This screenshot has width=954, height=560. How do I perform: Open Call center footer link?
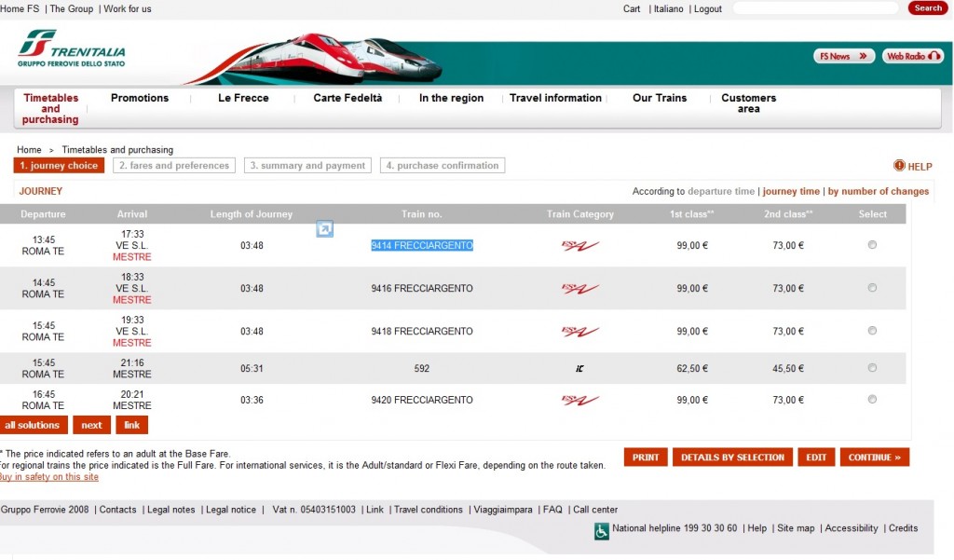(x=595, y=510)
